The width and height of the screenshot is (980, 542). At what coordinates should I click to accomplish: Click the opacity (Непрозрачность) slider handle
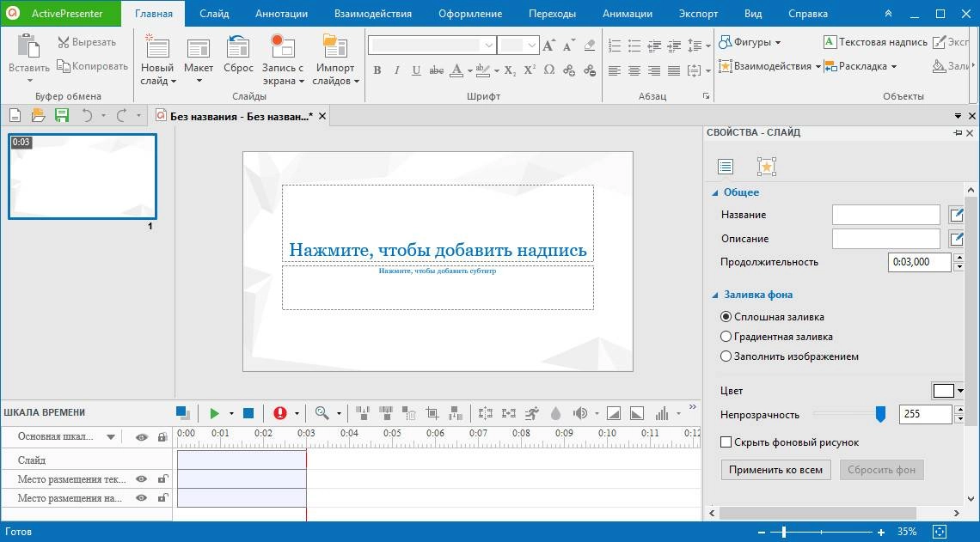point(880,413)
